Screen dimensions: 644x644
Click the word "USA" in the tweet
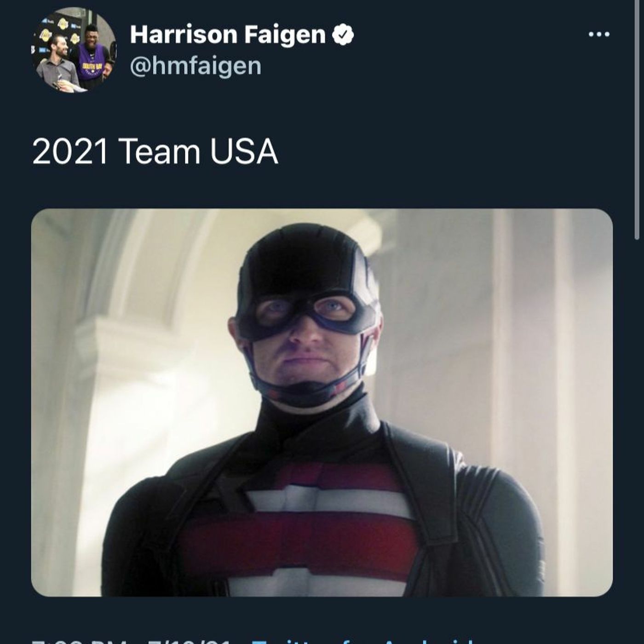tap(244, 152)
